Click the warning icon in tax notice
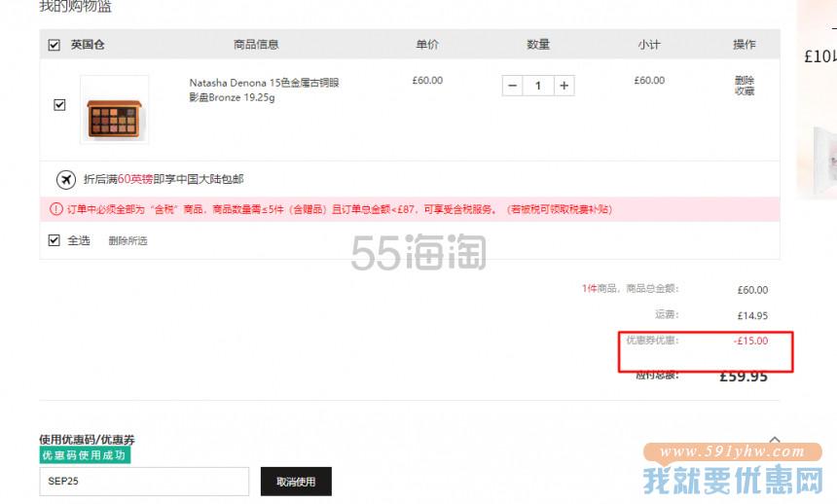This screenshot has height=504, width=837. point(56,209)
